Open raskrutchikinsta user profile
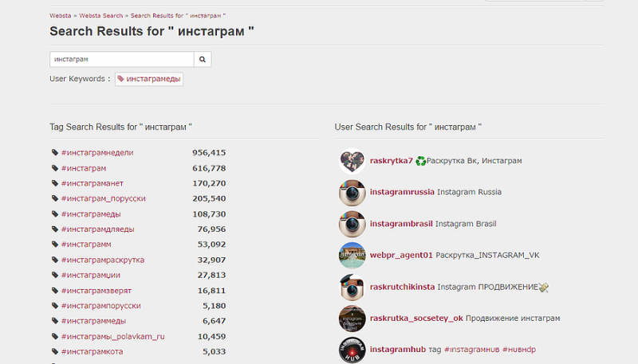This screenshot has height=364, width=638. point(403,287)
